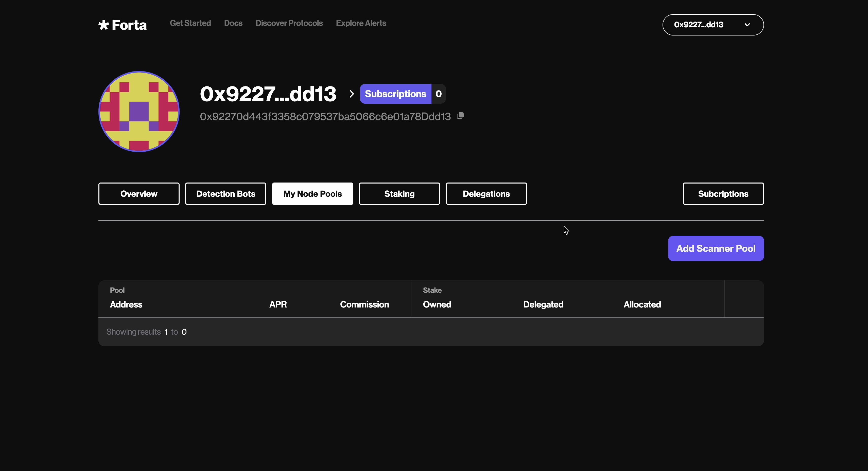This screenshot has height=471, width=868.
Task: Click the Address column header
Action: coord(126,304)
